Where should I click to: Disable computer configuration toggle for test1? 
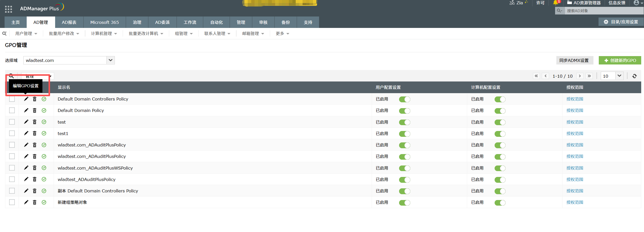[500, 134]
